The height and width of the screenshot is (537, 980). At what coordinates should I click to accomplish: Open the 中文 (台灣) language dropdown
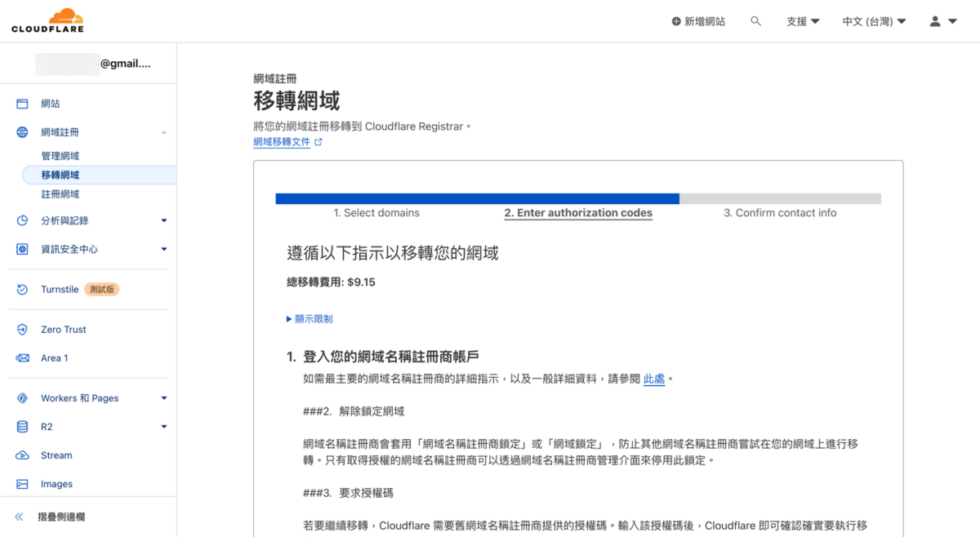click(874, 21)
